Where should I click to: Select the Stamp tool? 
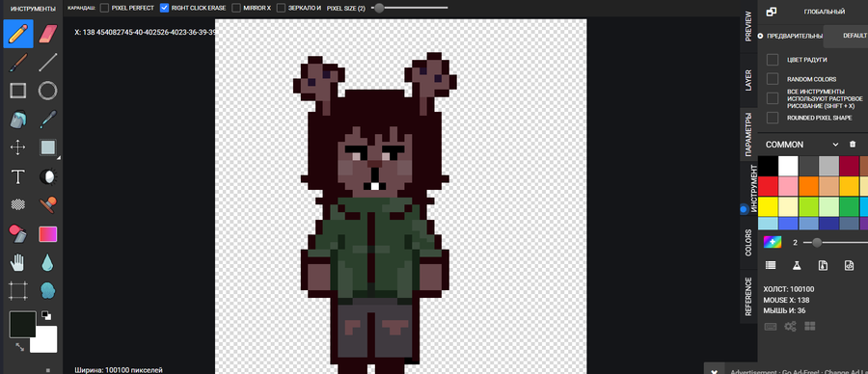tap(48, 204)
